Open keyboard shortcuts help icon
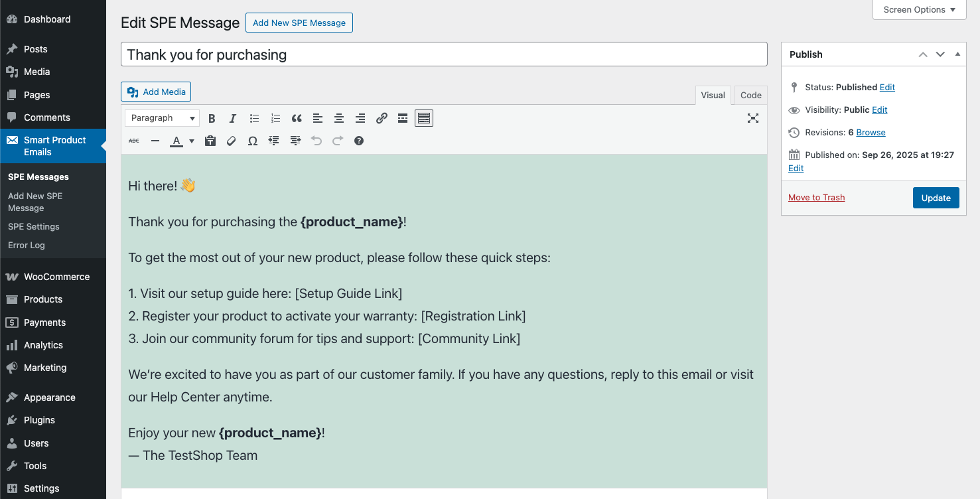980x499 pixels. tap(359, 141)
